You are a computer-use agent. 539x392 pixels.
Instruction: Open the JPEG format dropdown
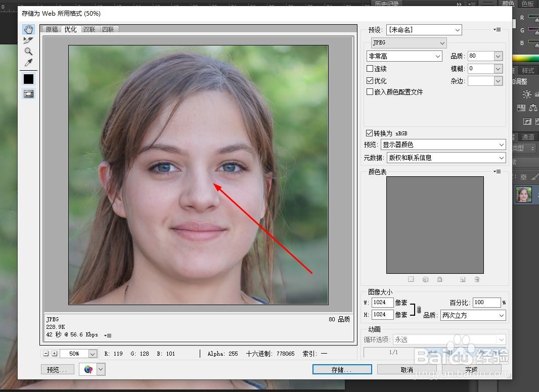409,42
